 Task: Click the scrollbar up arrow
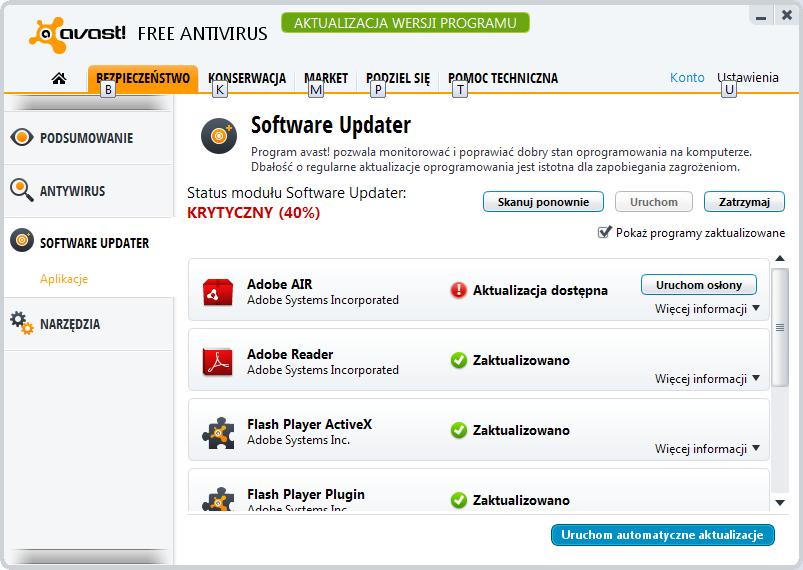780,258
